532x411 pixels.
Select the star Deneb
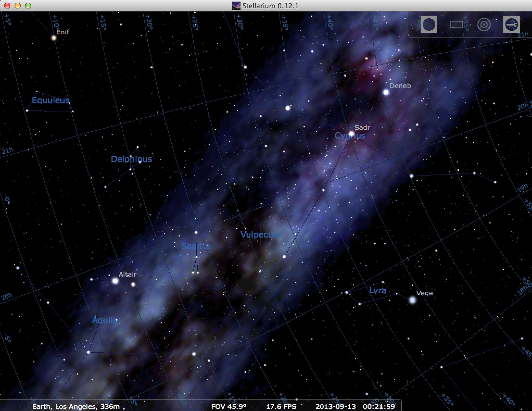point(386,92)
